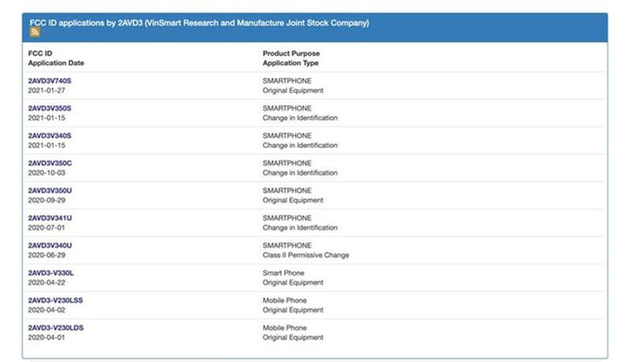Click the Application Date column header

[56, 63]
